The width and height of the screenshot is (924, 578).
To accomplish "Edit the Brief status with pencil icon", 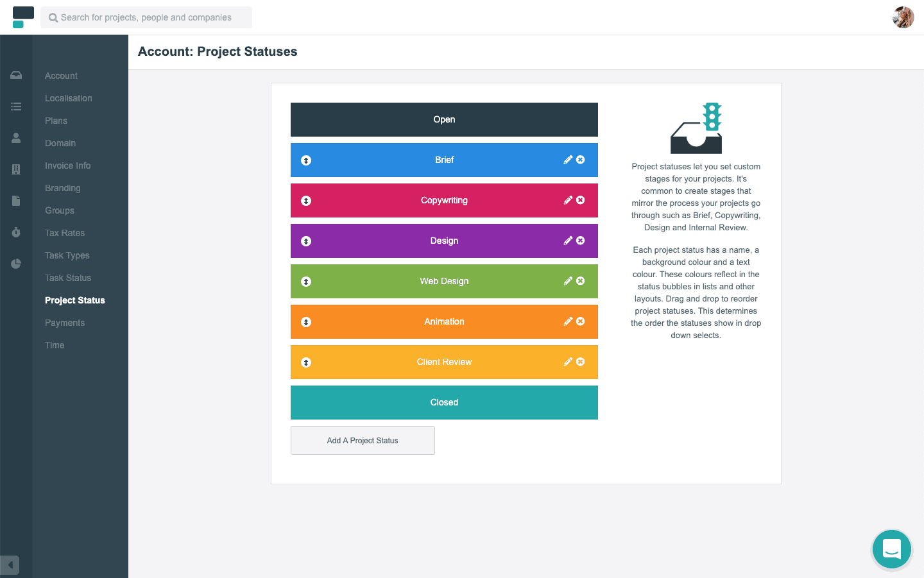I will point(568,160).
